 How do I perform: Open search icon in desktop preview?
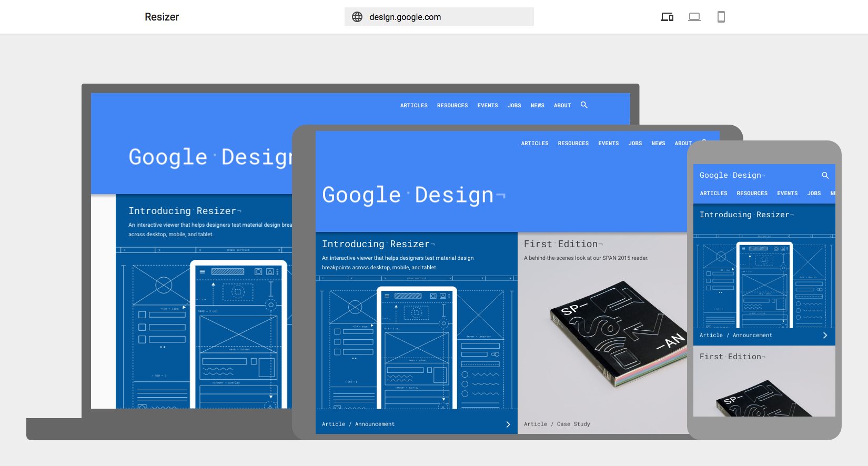click(x=584, y=105)
